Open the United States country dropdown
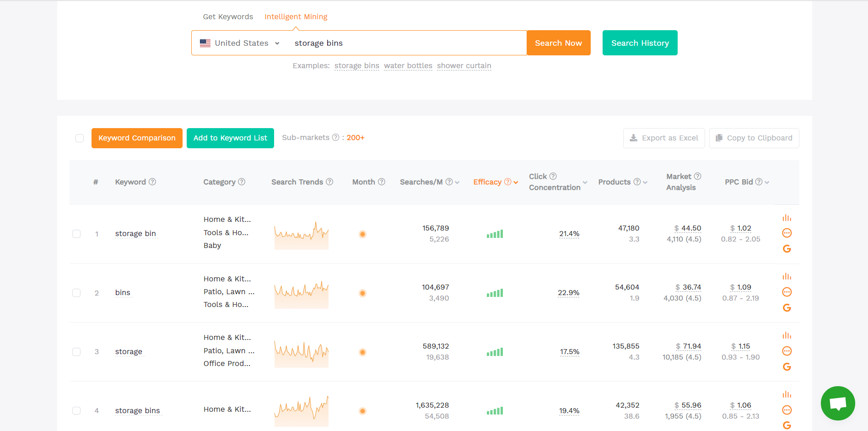The height and width of the screenshot is (431, 868). pos(240,43)
